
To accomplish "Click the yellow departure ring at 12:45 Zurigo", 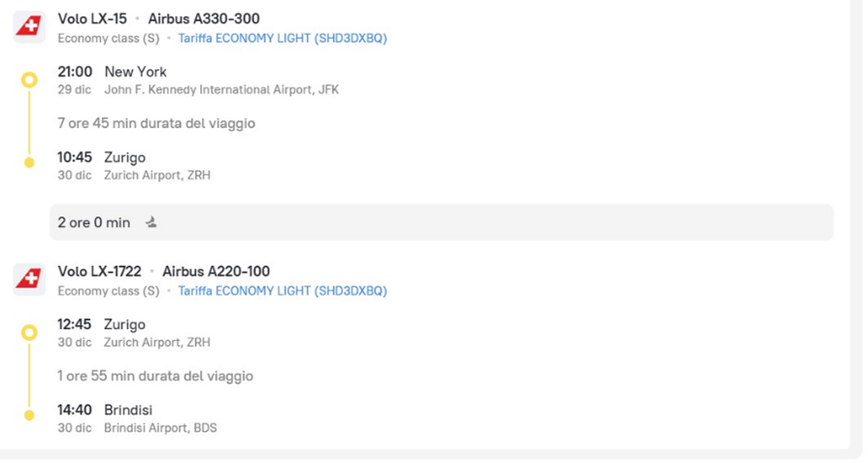I will [x=29, y=332].
